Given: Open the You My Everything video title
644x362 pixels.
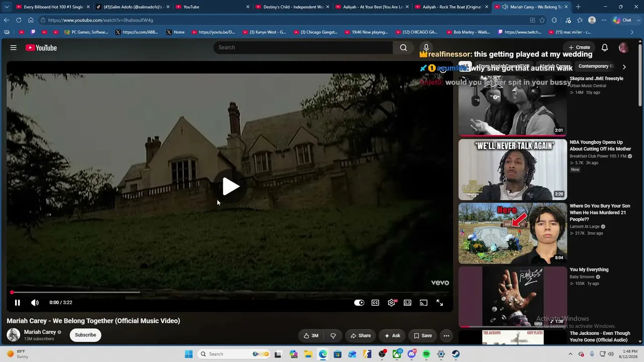Looking at the screenshot, I should coord(589,269).
